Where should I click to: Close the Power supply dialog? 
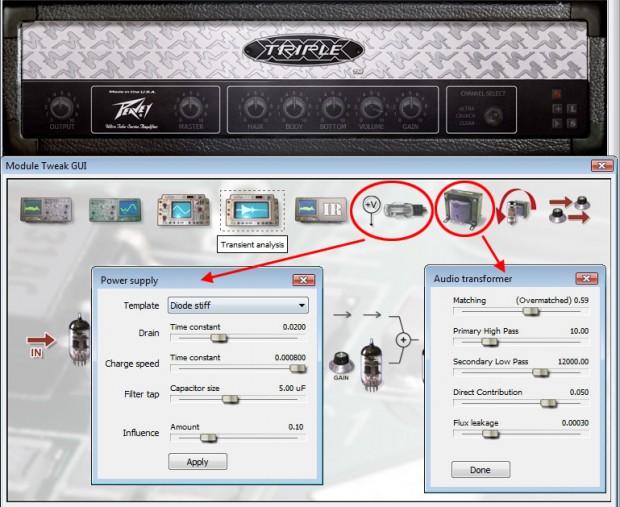(x=303, y=281)
